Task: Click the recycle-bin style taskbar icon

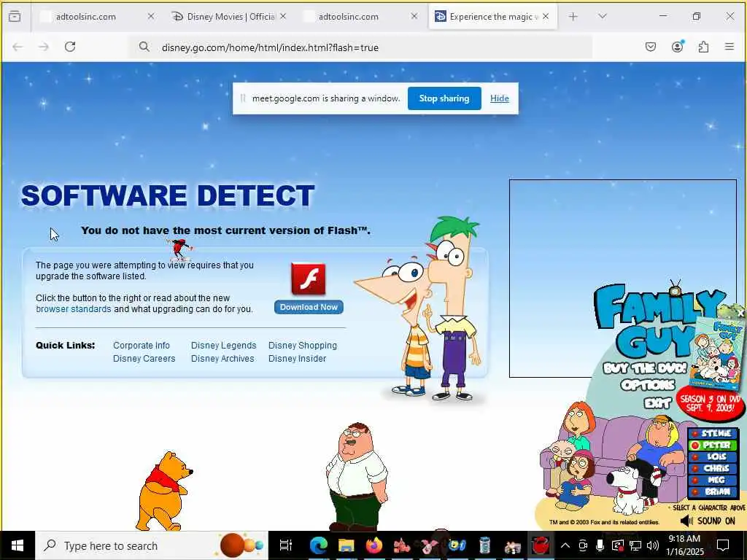Action: tap(484, 545)
